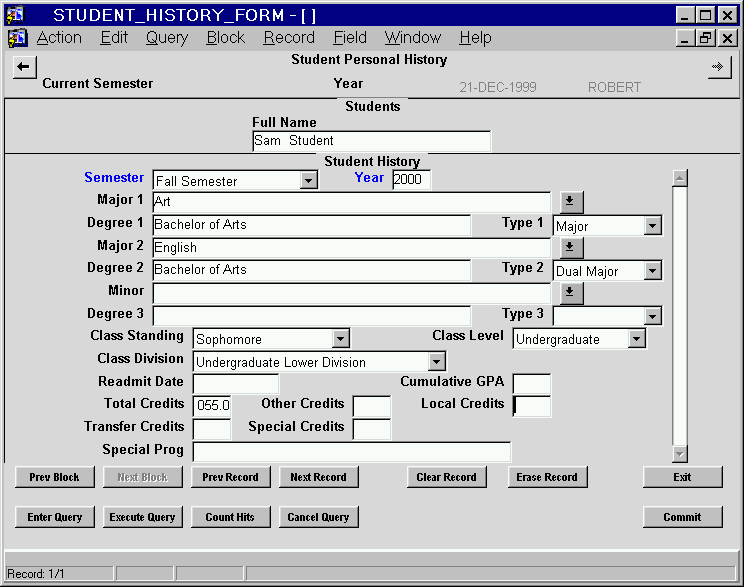Open the Block menu
The height and width of the screenshot is (587, 744).
tap(226, 37)
